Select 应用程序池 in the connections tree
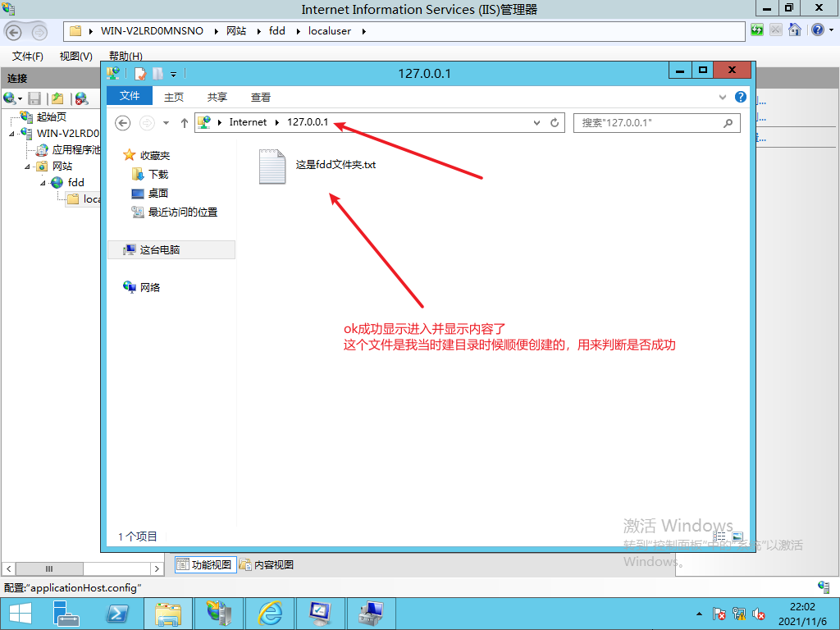Viewport: 840px width, 630px height. pyautogui.click(x=76, y=150)
